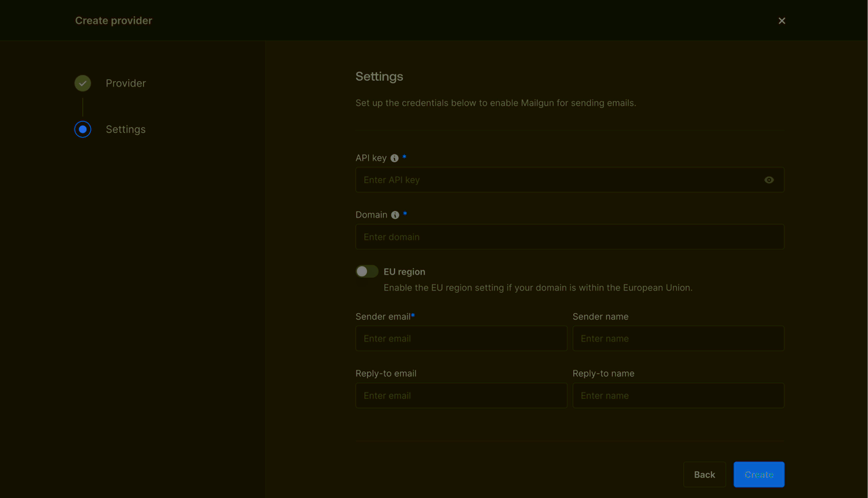Screen dimensions: 868x498
Task: Select the Sender name input field
Action: 678,339
